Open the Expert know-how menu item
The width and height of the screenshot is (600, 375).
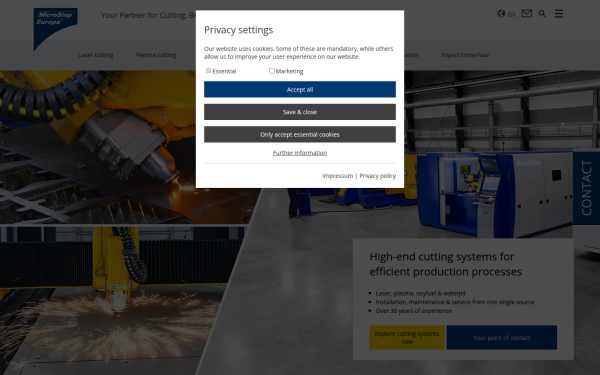click(x=465, y=55)
